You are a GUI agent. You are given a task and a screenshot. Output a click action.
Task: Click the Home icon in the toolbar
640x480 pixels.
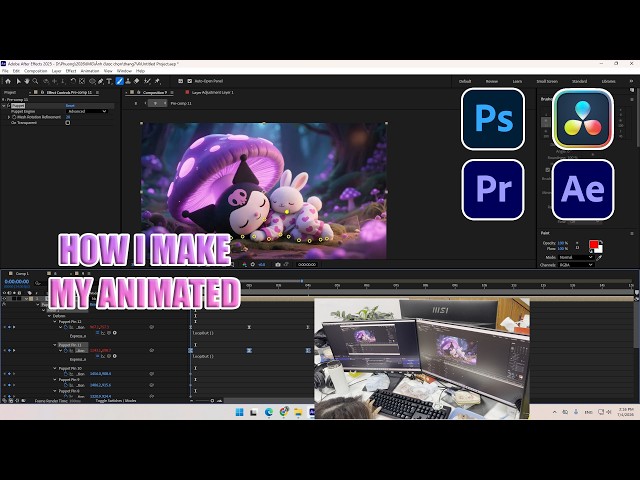tap(8, 81)
